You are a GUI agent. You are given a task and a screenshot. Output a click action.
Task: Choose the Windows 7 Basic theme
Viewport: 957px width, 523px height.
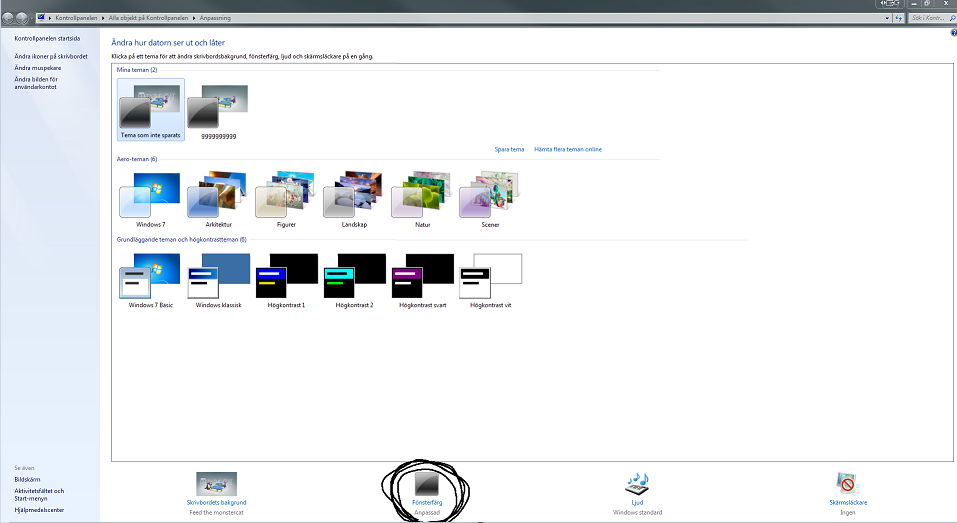pos(151,280)
